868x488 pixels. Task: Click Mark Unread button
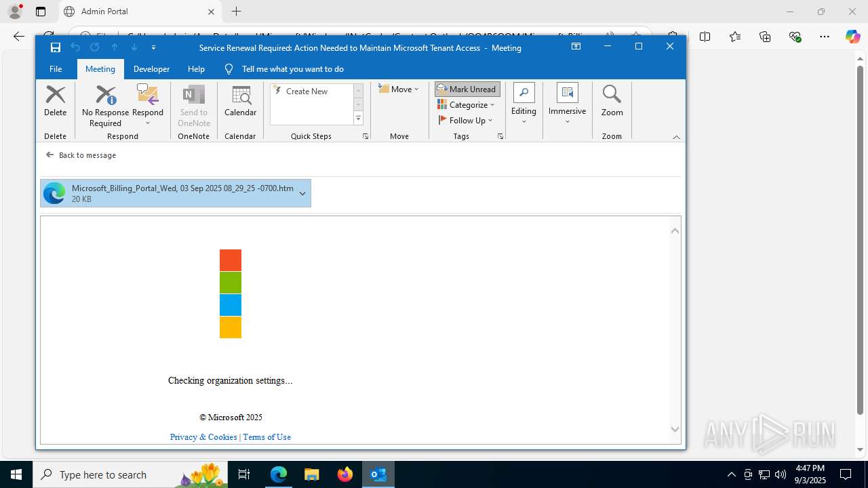pos(467,89)
